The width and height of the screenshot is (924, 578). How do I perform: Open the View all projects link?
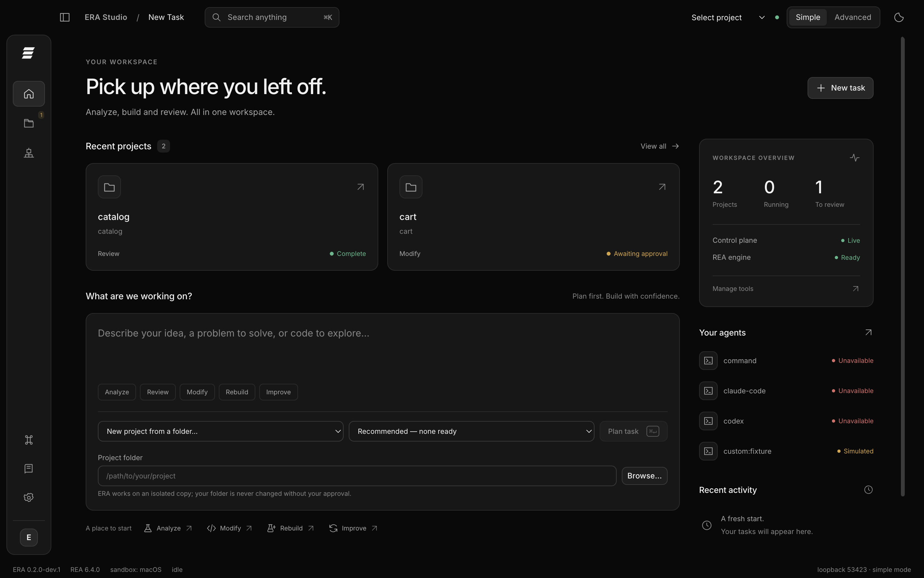(660, 146)
